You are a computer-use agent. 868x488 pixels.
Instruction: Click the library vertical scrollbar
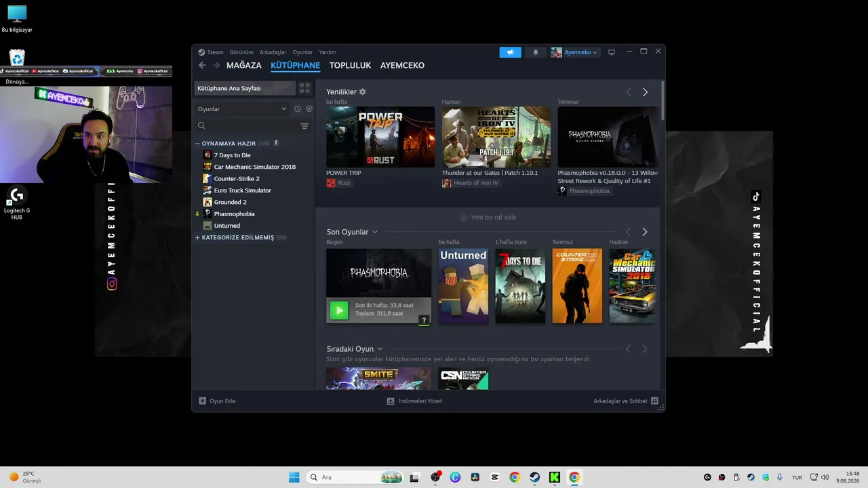(663, 100)
